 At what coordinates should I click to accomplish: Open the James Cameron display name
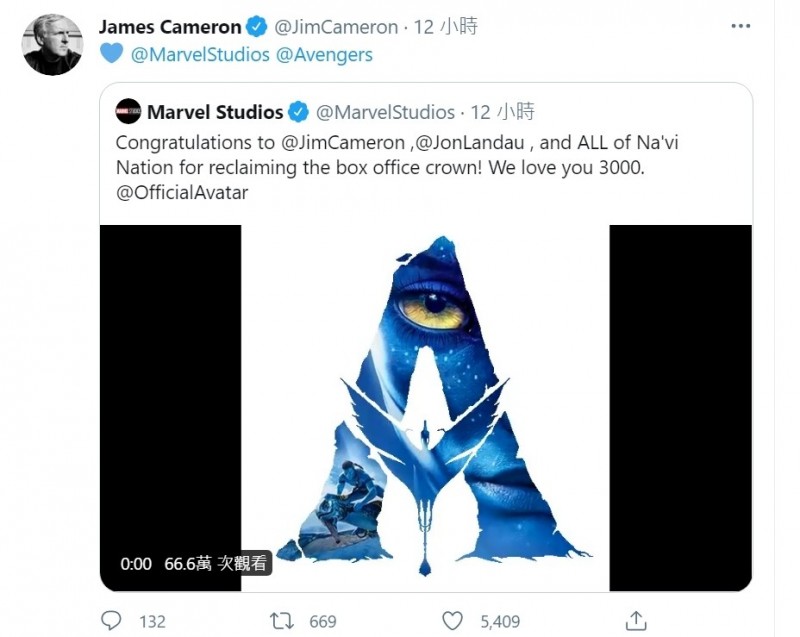[170, 27]
